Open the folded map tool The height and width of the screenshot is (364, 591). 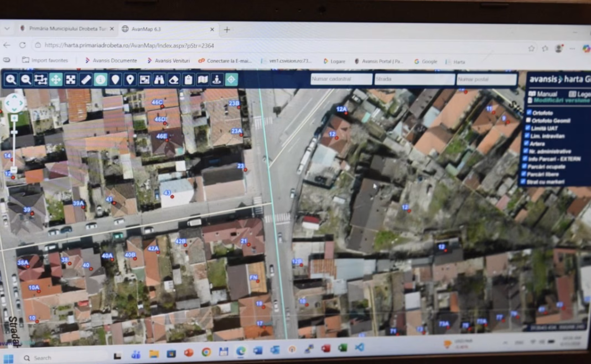(203, 80)
